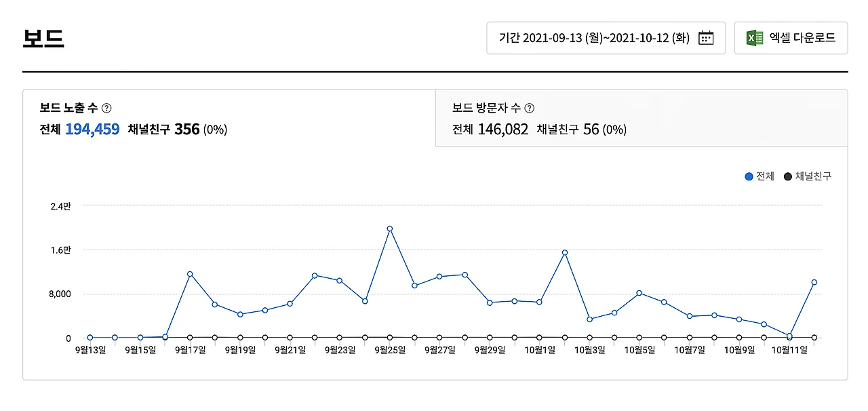Viewport: 868px width, 411px height.
Task: Toggle the black 채널친구 legend dot
Action: [787, 176]
